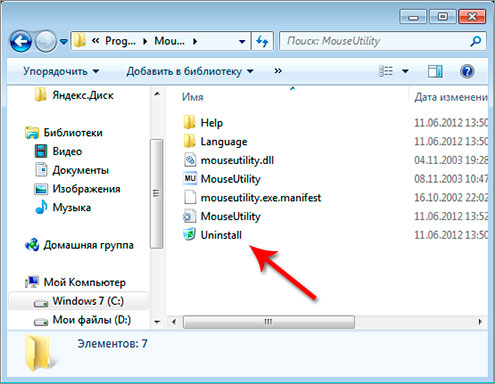Viewport: 495px width, 384px height.
Task: Select the Uninstall file
Action: tap(221, 235)
